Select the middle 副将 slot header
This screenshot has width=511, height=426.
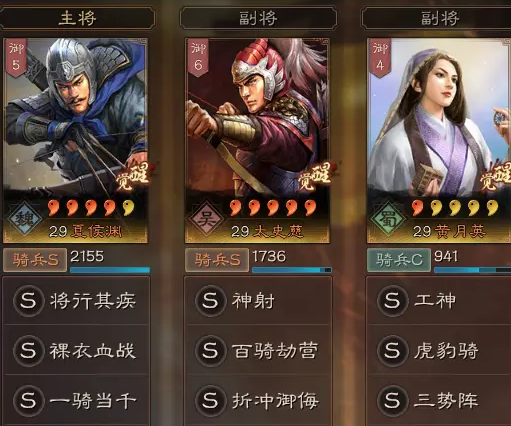[258, 18]
